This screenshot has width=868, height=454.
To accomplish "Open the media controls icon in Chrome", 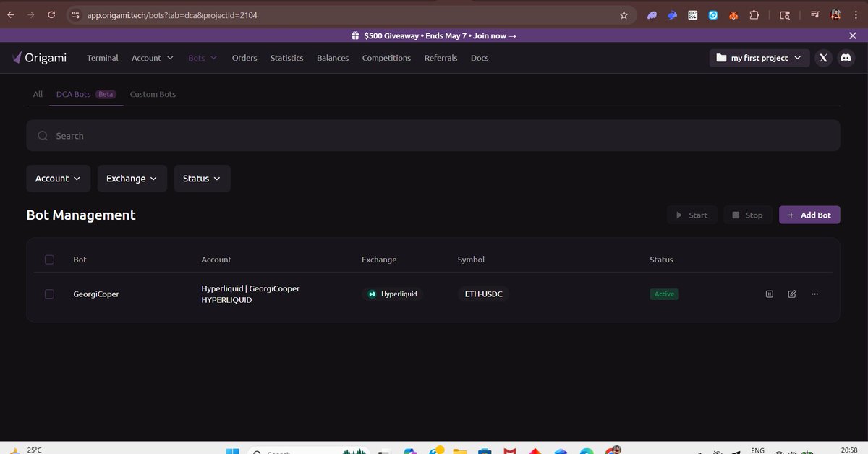I will tap(815, 14).
